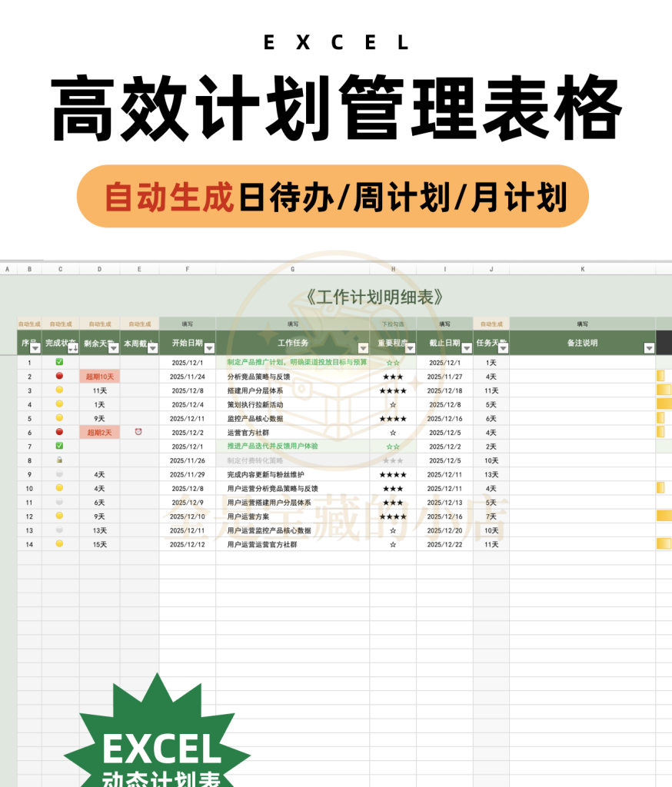Open the 任务天数 column filter dropdown

click(x=504, y=348)
